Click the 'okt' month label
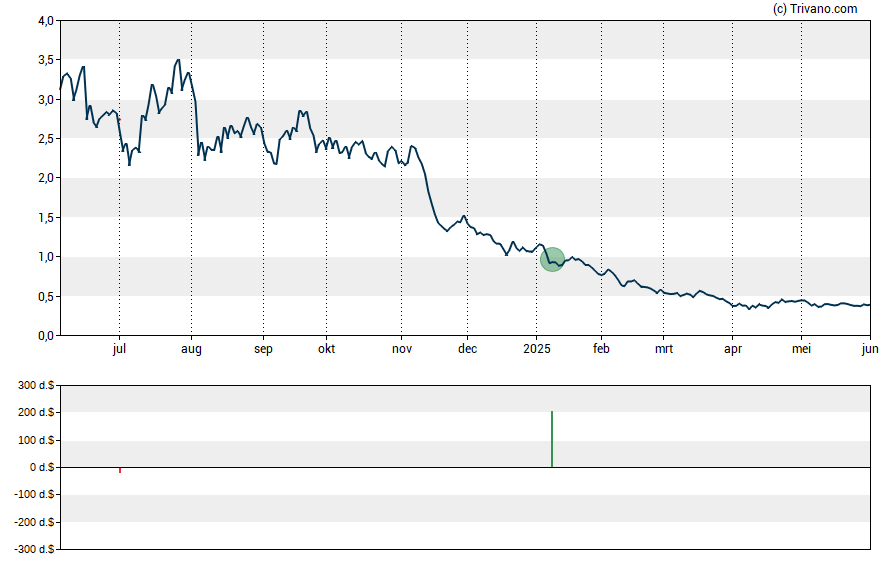Screen dimensions: 888x565 (326, 349)
